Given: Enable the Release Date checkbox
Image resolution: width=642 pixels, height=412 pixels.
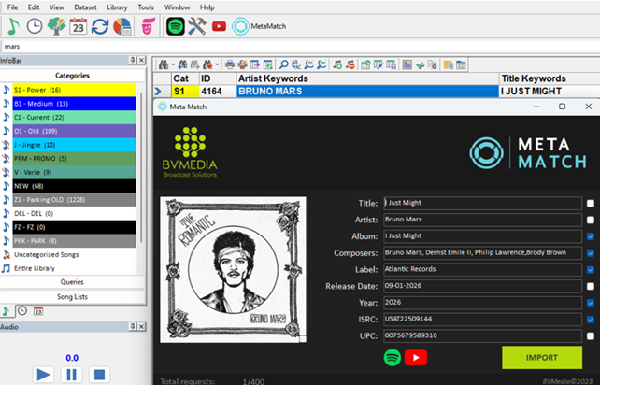Looking at the screenshot, I should pyautogui.click(x=590, y=286).
